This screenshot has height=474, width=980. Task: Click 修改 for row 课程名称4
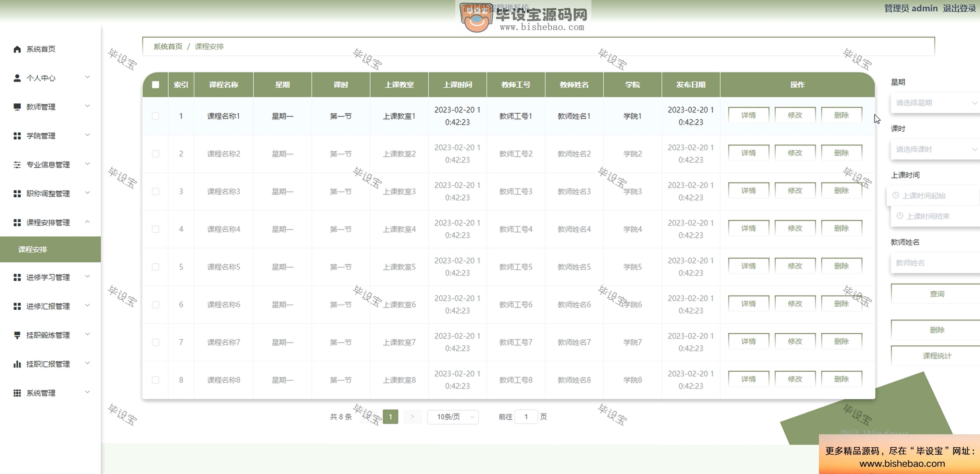pyautogui.click(x=795, y=228)
